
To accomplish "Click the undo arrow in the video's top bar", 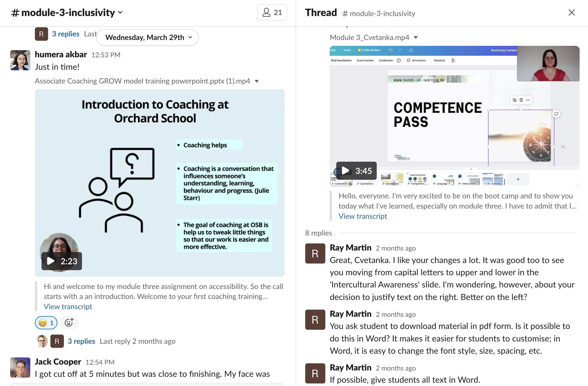I will tap(390, 50).
